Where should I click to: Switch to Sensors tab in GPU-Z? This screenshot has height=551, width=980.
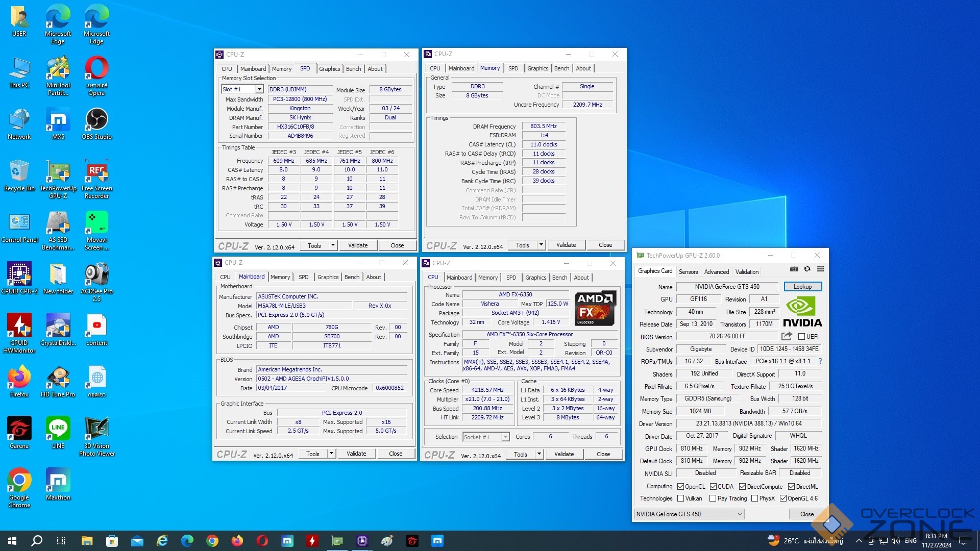pos(688,272)
